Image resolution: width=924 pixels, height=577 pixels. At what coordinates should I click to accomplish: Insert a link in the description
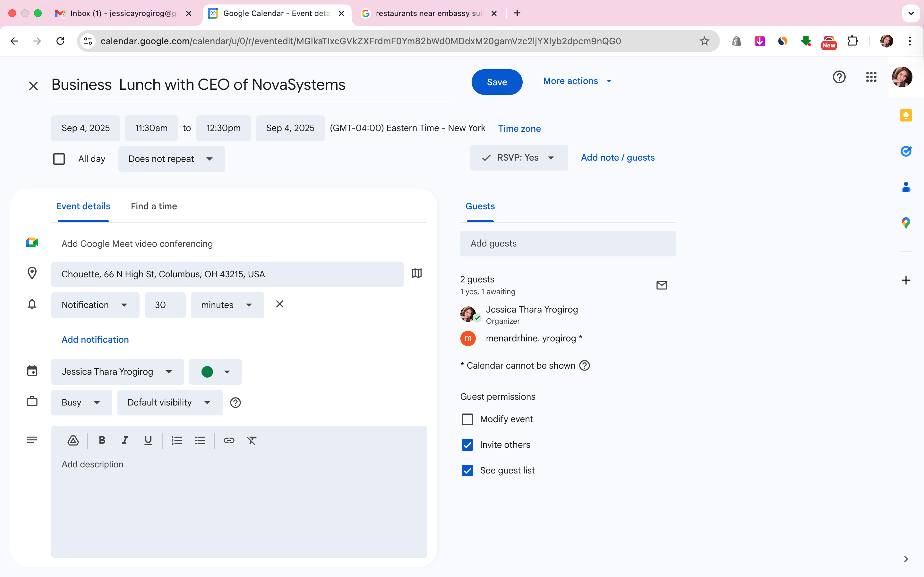229,440
